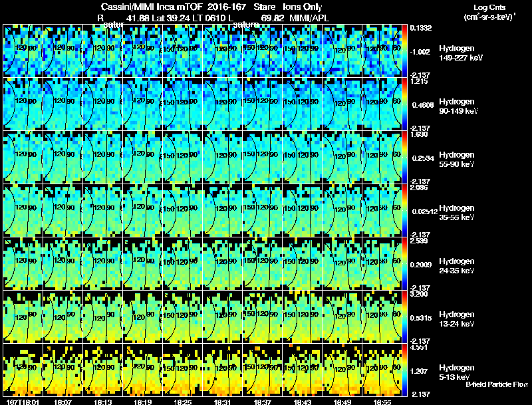Select the 'Hydrogen 13-24 keV' row label
532x405 pixels.
457,319
